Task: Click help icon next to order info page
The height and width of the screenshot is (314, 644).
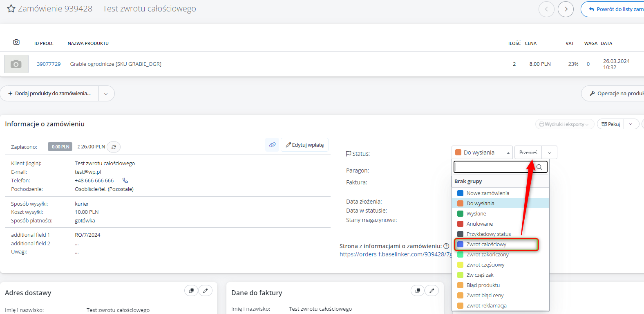Action: [x=446, y=246]
